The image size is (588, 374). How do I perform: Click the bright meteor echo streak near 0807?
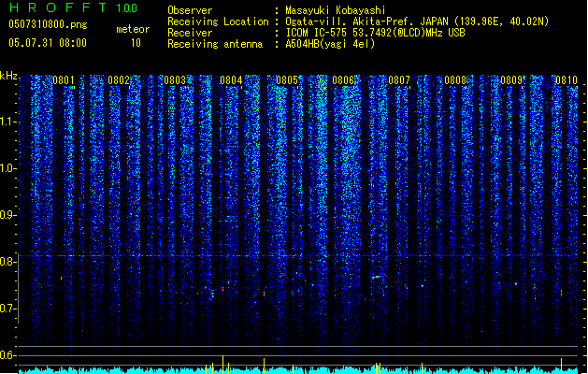[x=376, y=278]
